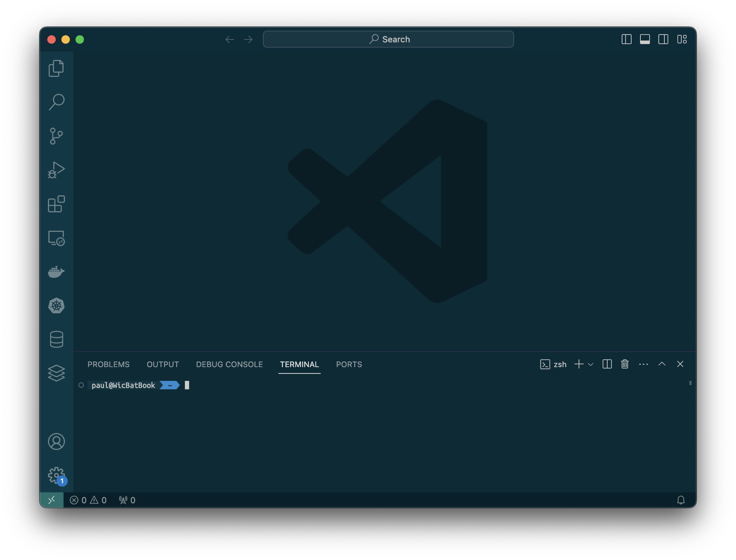Click the remote window indicator in status bar
The width and height of the screenshot is (736, 560).
pos(52,500)
